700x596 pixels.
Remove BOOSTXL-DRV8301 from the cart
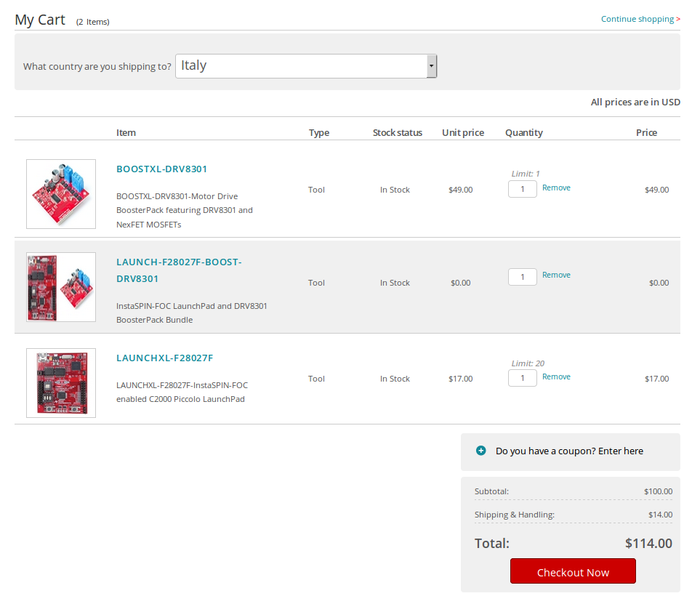556,188
